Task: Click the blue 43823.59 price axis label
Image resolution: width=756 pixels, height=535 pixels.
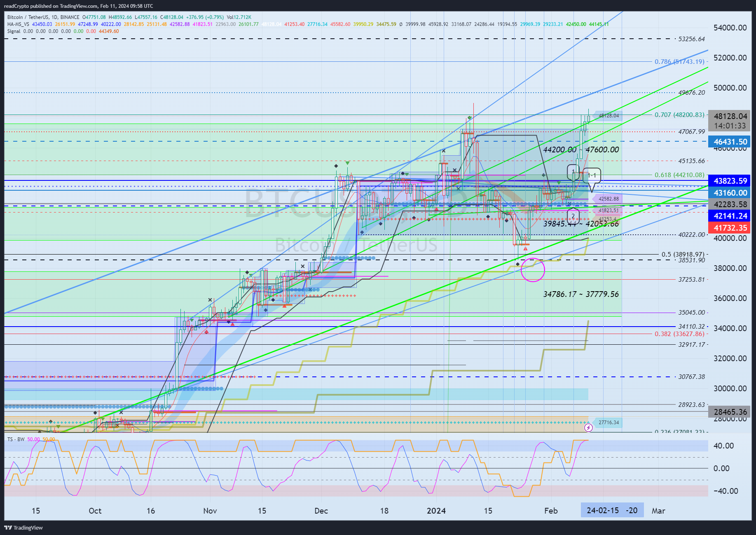Action: click(730, 181)
